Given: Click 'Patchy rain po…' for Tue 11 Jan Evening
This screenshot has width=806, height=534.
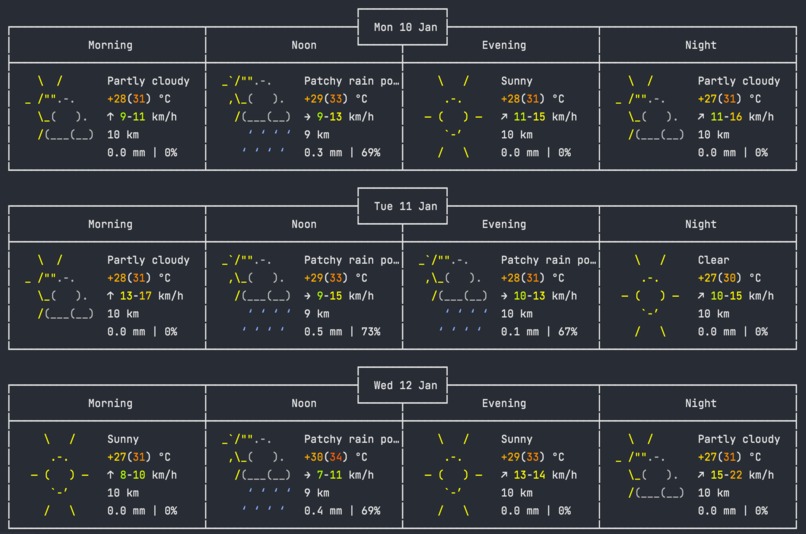Looking at the screenshot, I should pos(548,260).
